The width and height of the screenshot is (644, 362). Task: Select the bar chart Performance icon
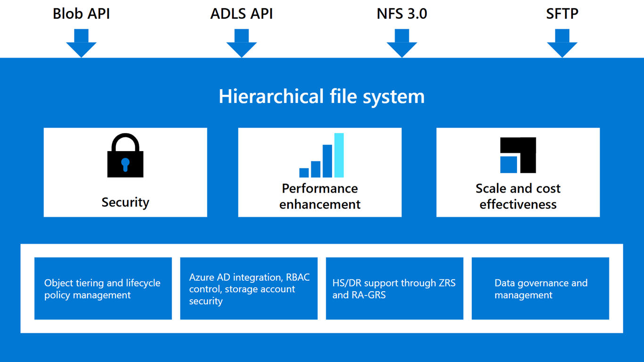[x=321, y=156]
